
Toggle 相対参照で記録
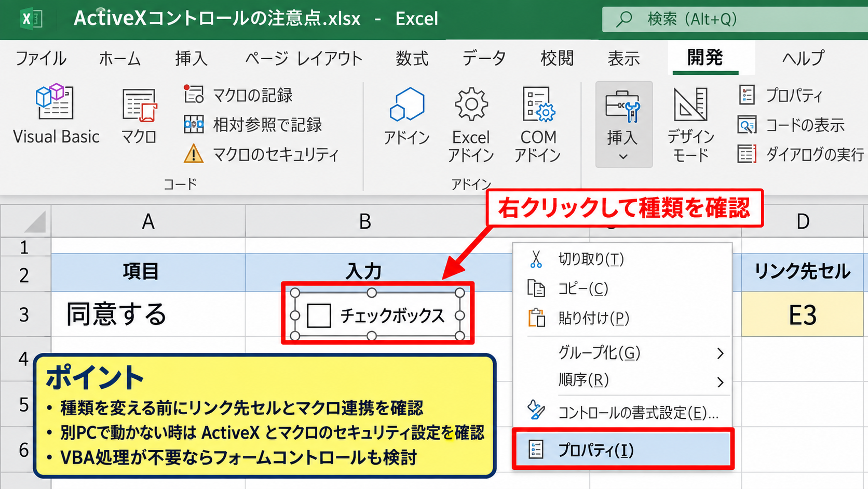[x=253, y=125]
